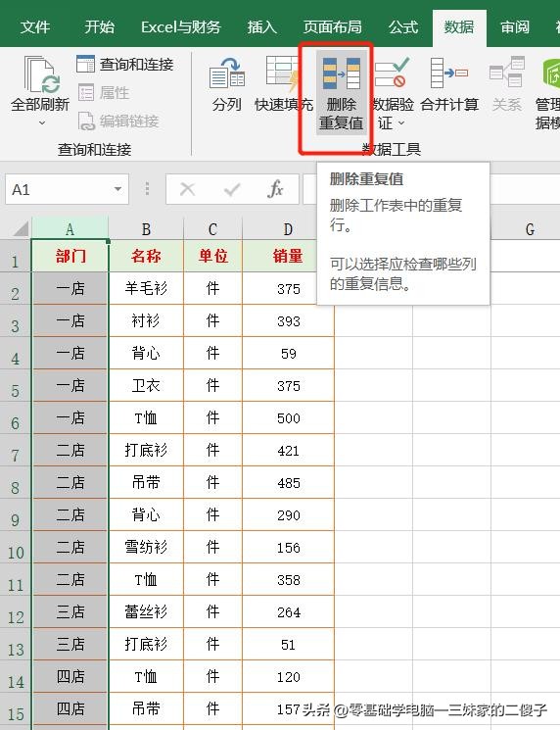Viewport: 560px width, 730px height.
Task: Select column A header
Action: [x=70, y=228]
